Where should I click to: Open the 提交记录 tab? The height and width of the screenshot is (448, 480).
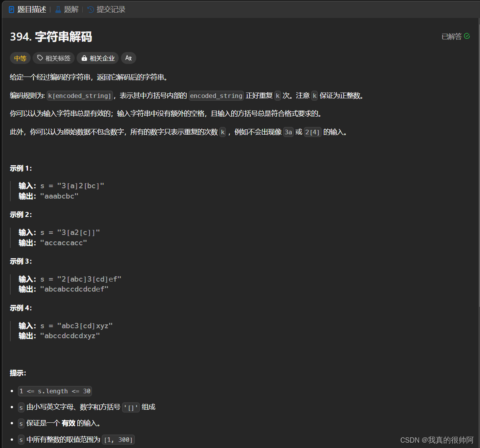(x=111, y=9)
